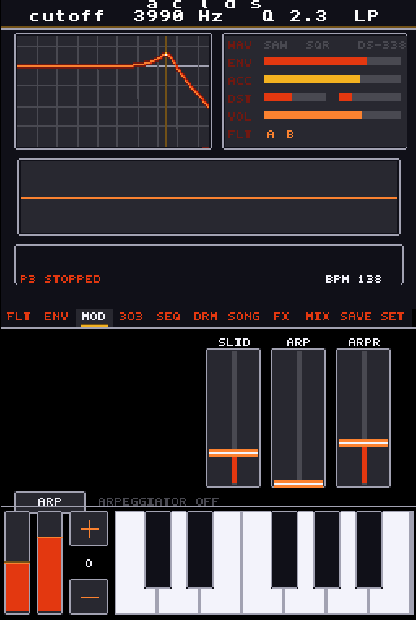Go to the SEQ tab
Image resolution: width=416 pixels, height=620 pixels.
tap(168, 316)
